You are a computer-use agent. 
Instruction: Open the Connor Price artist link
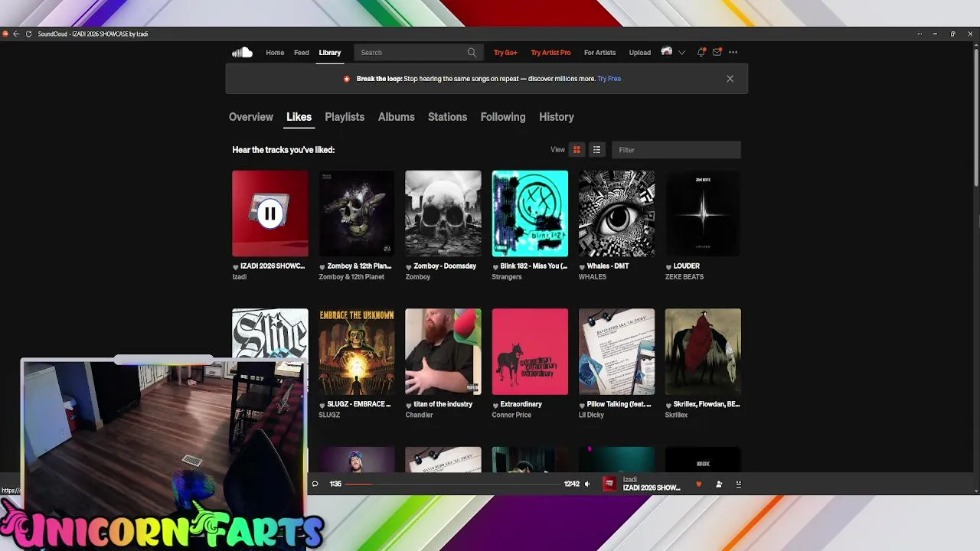pos(511,415)
